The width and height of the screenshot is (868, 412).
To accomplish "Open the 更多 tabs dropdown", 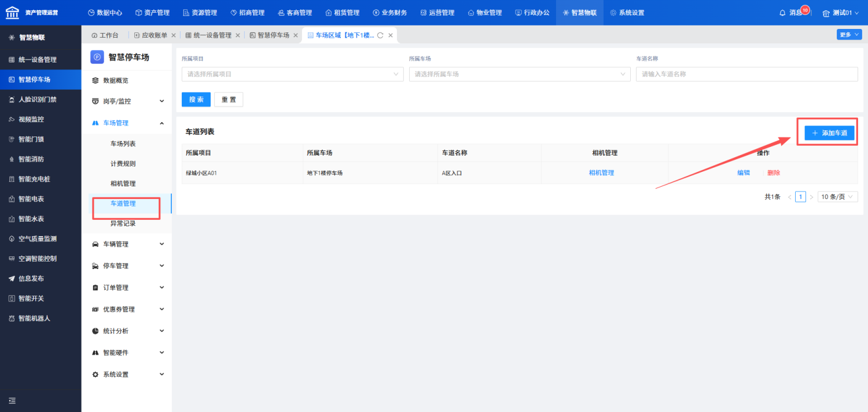I will (849, 35).
